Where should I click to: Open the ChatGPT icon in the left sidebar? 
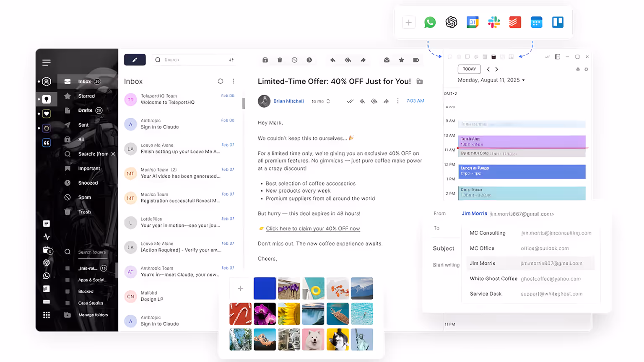[x=47, y=263]
